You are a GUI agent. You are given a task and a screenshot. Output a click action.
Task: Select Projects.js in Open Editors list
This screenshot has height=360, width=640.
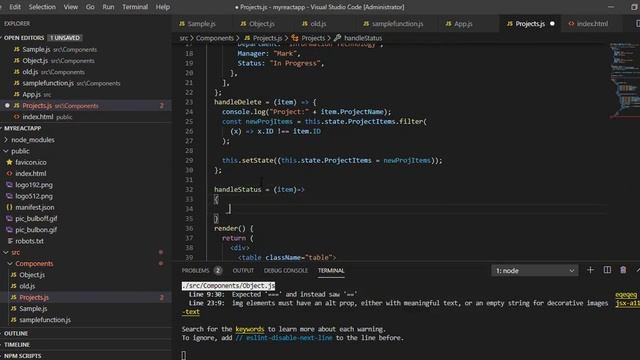(x=86, y=106)
